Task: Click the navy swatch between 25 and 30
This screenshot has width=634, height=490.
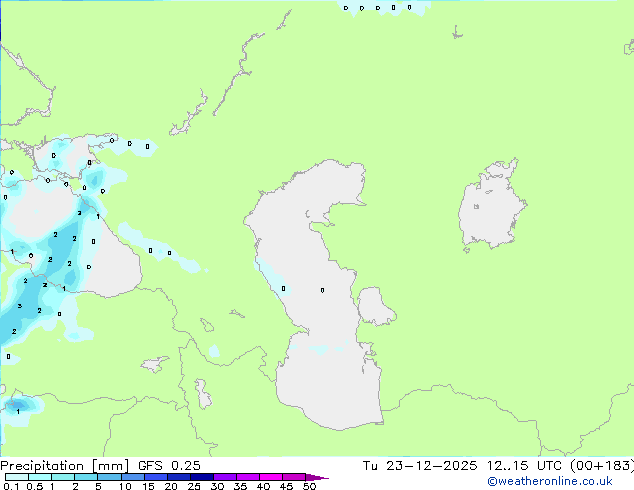Action: (202, 477)
